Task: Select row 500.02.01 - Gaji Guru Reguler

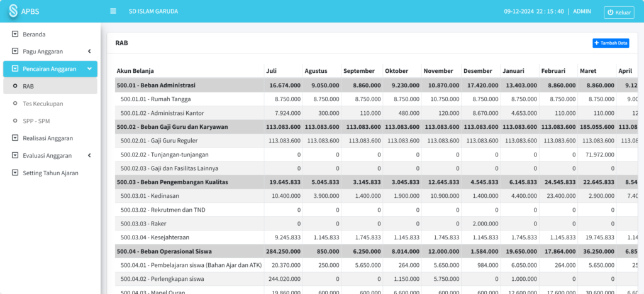Action: (377, 141)
